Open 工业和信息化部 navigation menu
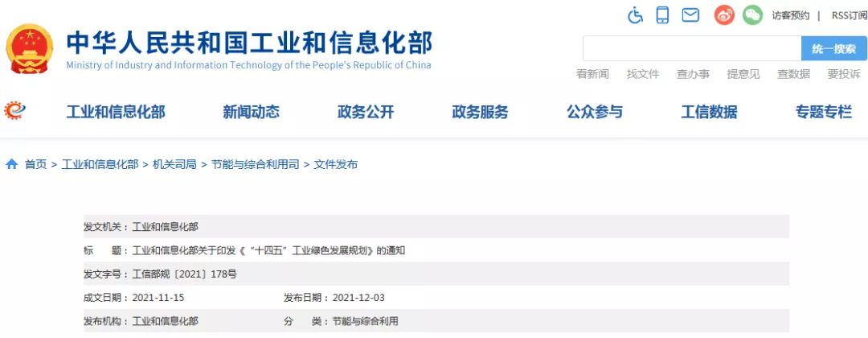Screen dimensions: 868x338 [116, 113]
